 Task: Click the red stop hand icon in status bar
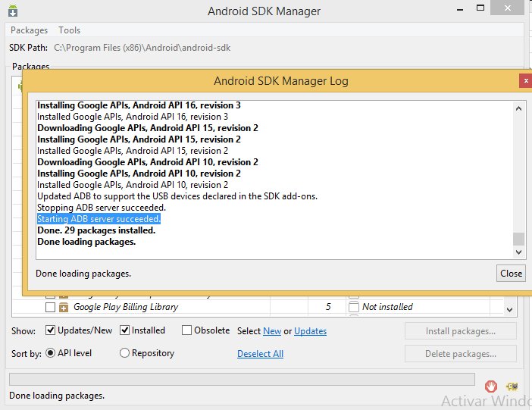(x=490, y=387)
